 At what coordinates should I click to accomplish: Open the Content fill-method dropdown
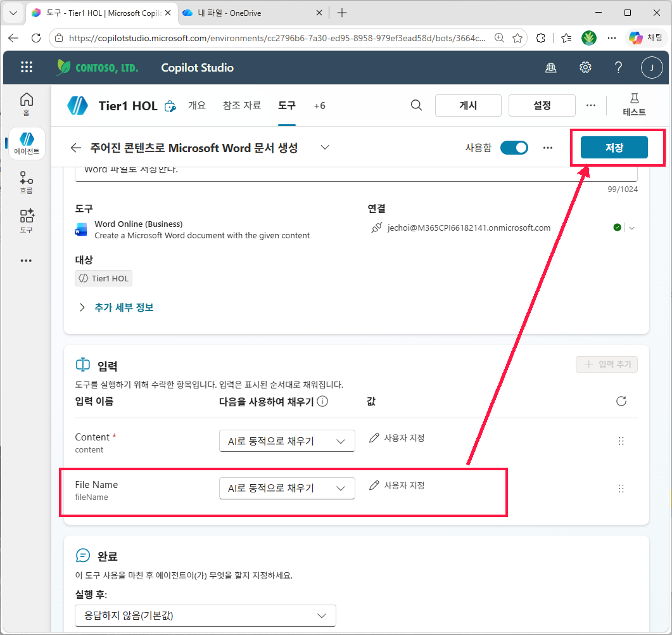[287, 441]
